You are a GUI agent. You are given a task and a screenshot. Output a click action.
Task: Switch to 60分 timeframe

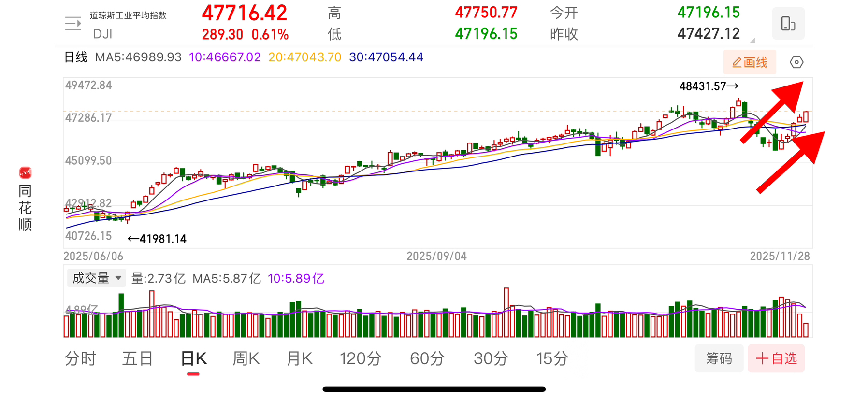(x=427, y=358)
